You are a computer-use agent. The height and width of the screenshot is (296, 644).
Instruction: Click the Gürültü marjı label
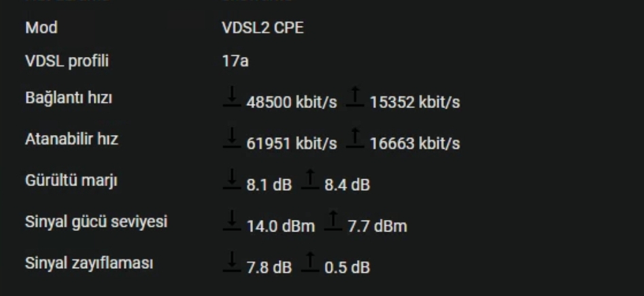point(71,181)
